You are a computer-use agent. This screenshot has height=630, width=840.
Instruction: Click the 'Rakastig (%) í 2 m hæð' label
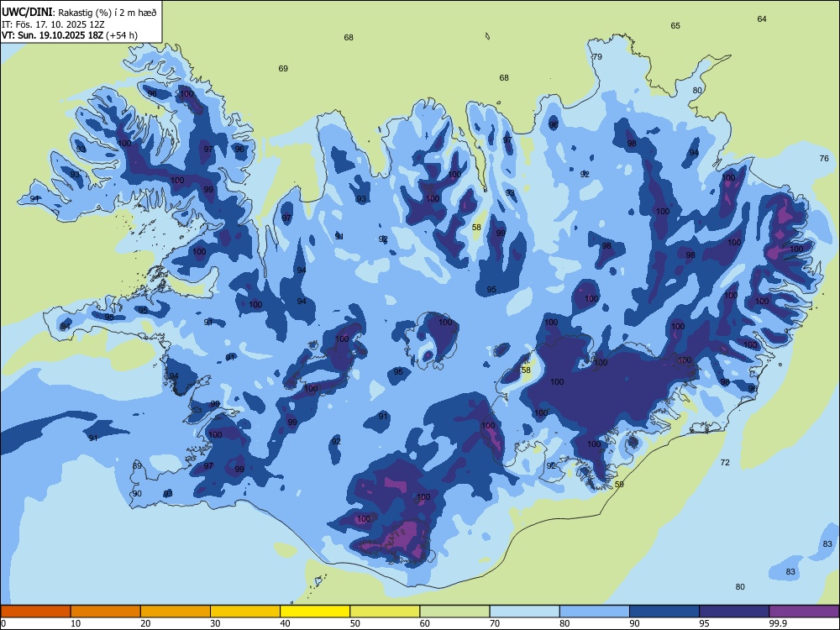[108, 13]
